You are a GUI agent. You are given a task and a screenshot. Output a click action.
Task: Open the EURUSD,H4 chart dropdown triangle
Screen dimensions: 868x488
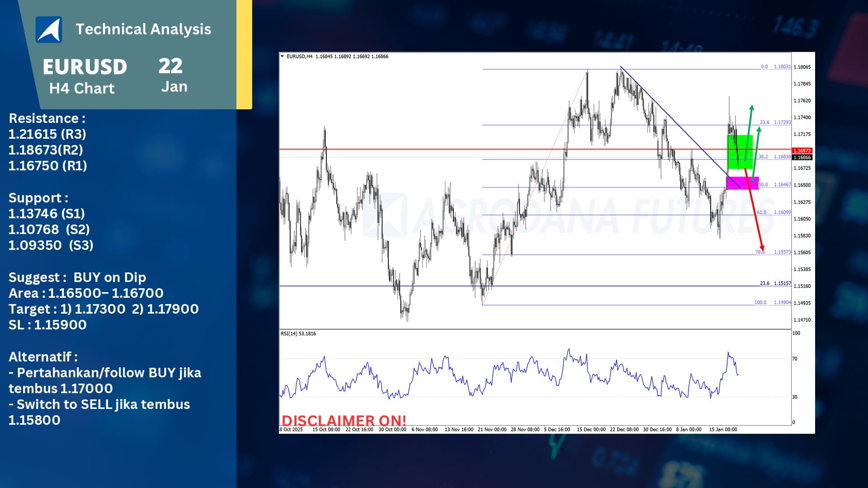click(x=283, y=56)
